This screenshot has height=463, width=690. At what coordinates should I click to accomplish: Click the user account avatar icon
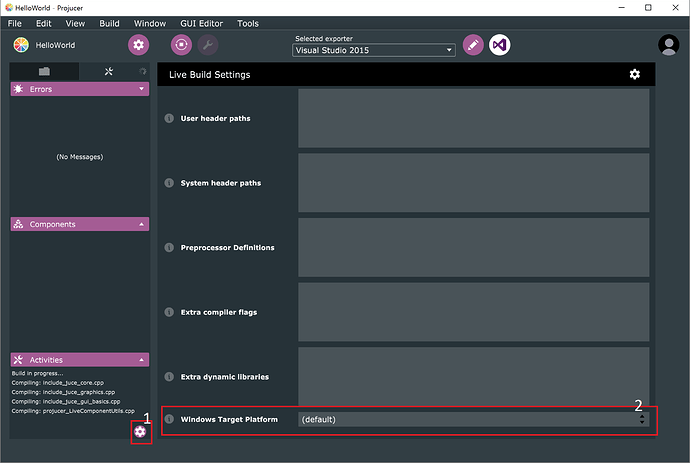click(x=668, y=45)
